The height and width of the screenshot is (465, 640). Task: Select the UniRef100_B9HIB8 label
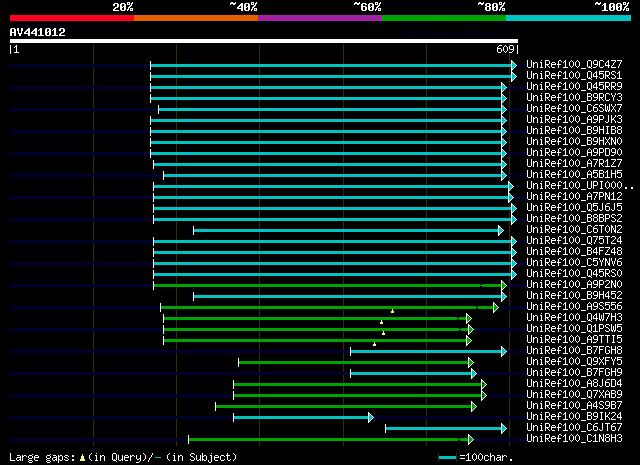[x=574, y=131]
